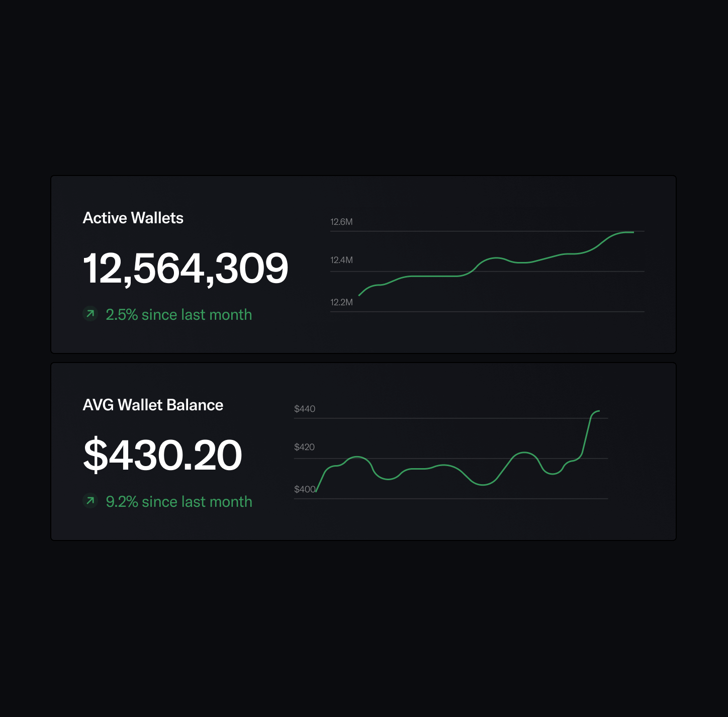Click the starting point of Active Wallets trend line
Screen dimensions: 728x717
coord(359,295)
